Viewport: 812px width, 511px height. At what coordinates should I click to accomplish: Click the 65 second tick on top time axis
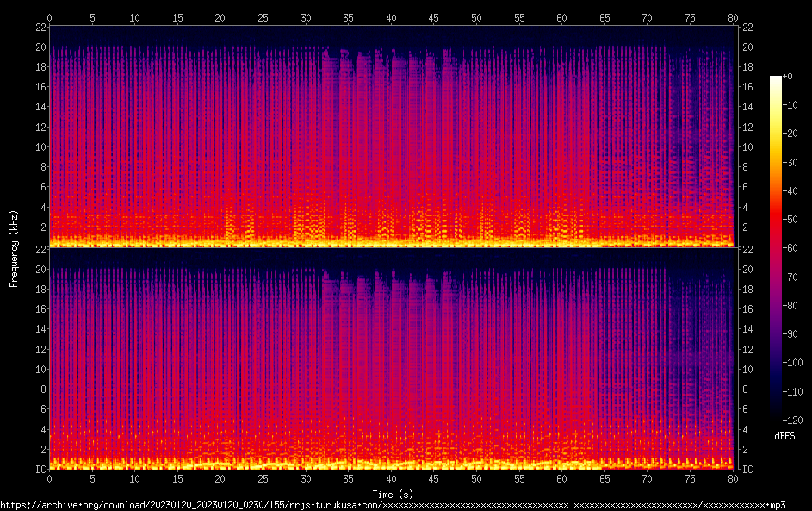point(605,17)
